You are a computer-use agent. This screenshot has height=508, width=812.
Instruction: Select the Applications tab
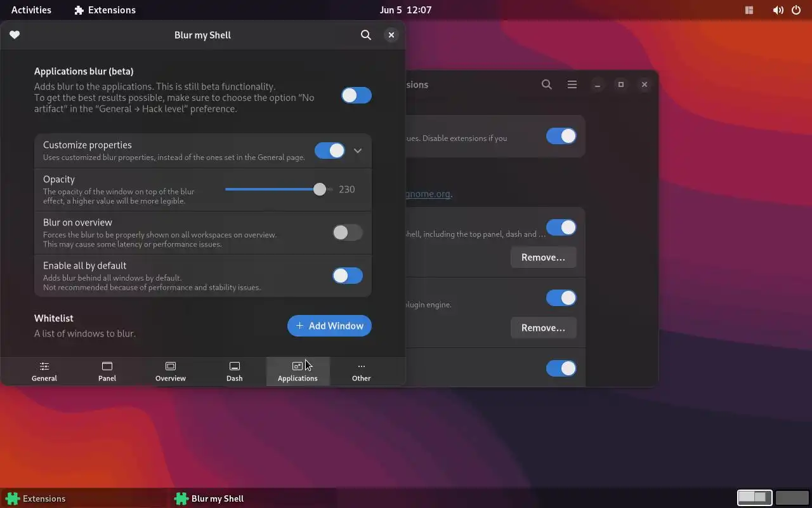[x=298, y=371]
